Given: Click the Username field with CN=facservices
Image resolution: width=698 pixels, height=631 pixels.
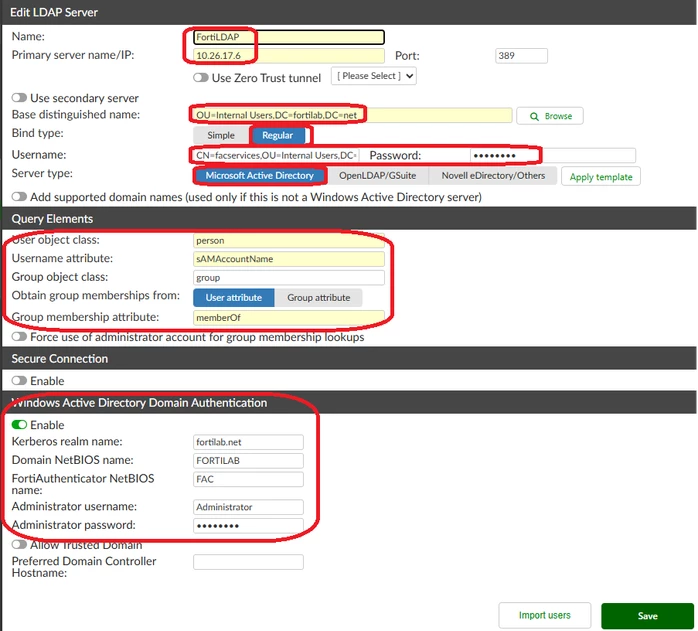Looking at the screenshot, I should pyautogui.click(x=276, y=155).
